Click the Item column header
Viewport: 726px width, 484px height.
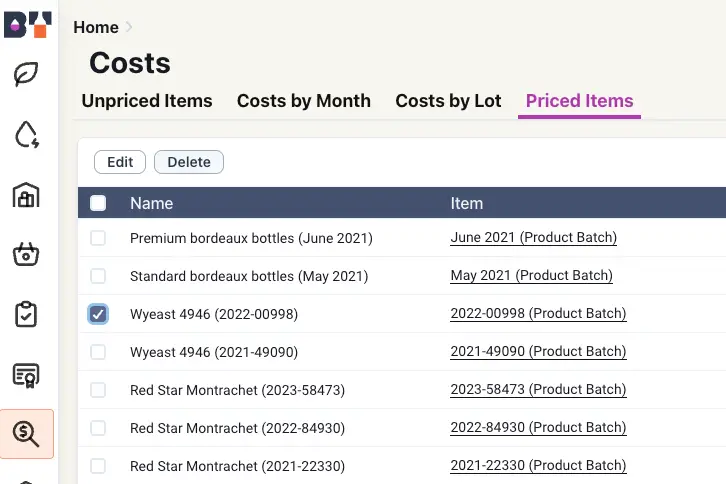click(467, 203)
